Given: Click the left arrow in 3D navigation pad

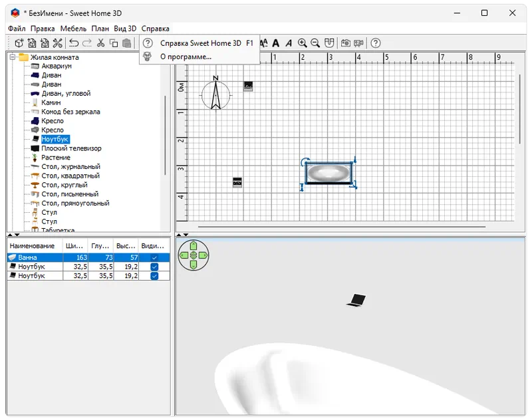Looking at the screenshot, I should pyautogui.click(x=184, y=255).
